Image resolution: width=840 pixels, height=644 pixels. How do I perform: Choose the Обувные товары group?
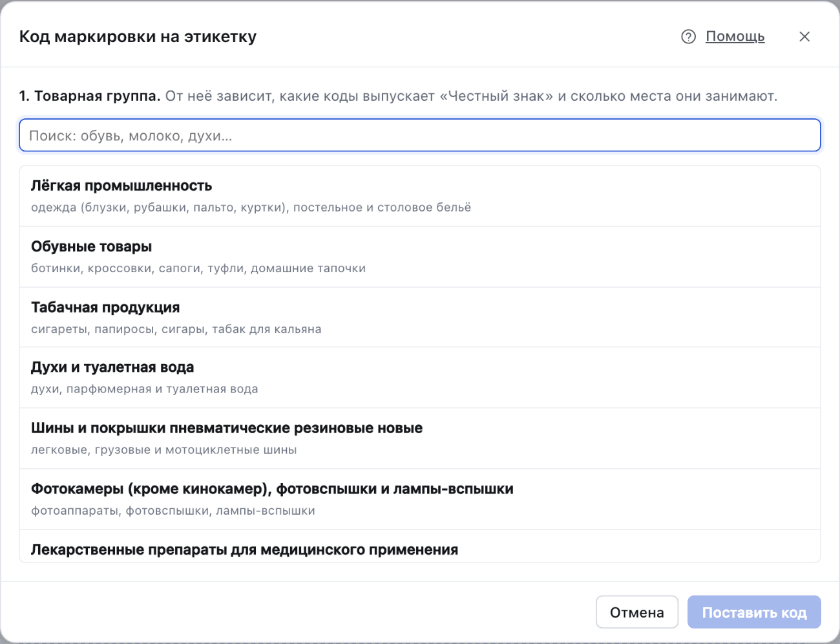(420, 257)
